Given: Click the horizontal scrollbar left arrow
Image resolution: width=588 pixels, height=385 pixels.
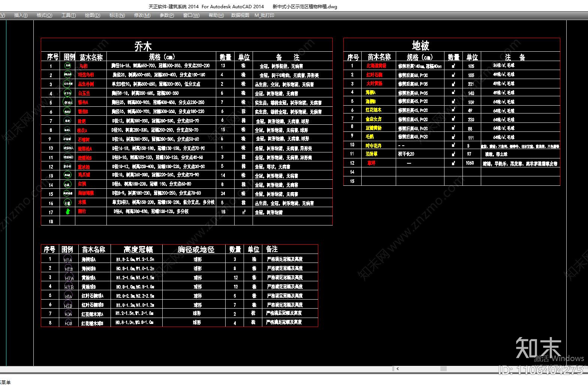Looking at the screenshot, I should [x=398, y=369].
